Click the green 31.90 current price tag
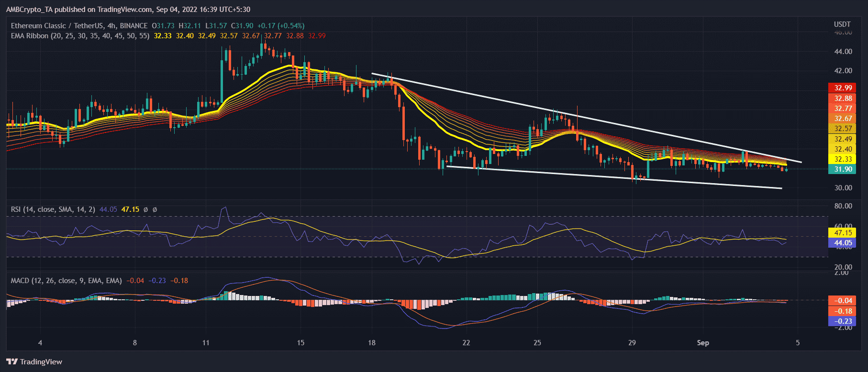The image size is (868, 372). (843, 169)
